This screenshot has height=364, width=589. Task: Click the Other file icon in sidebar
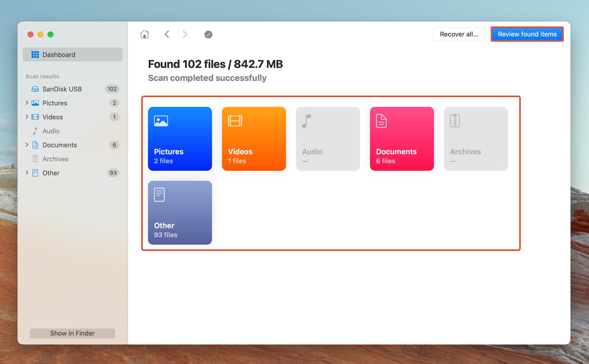tap(35, 173)
